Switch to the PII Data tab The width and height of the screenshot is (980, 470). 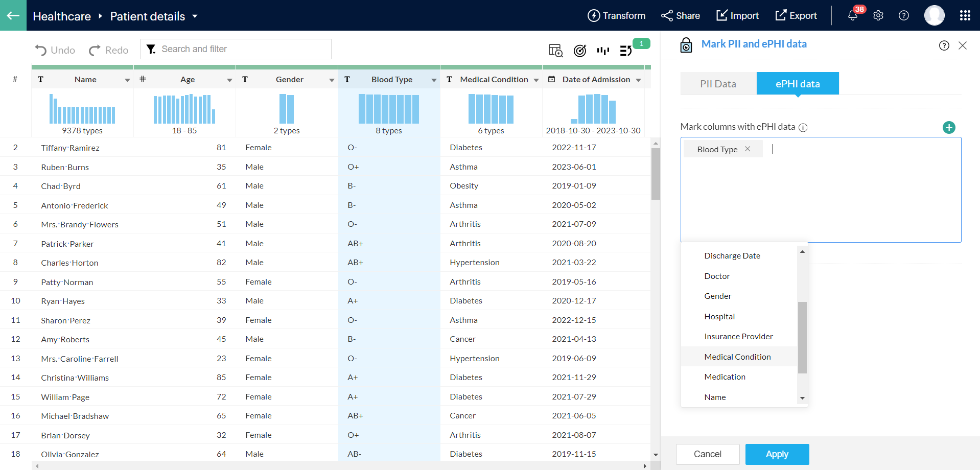click(718, 84)
